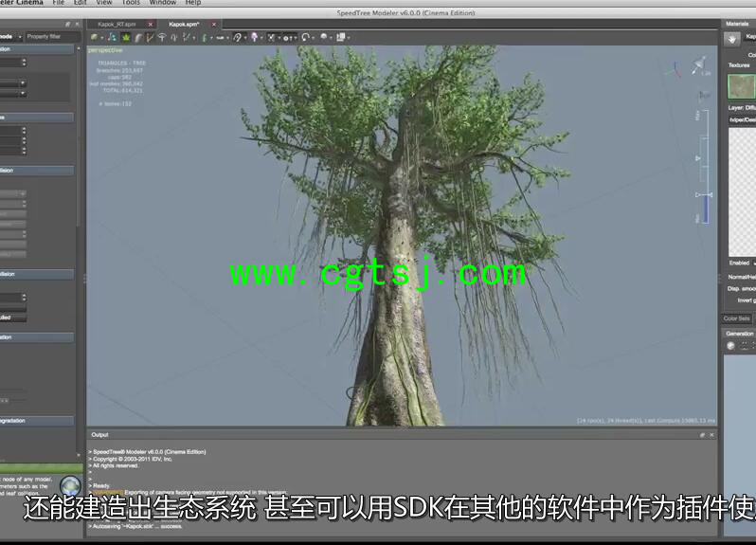Select the green-bordered texture thumbnail
The width and height of the screenshot is (756, 545).
(x=742, y=87)
